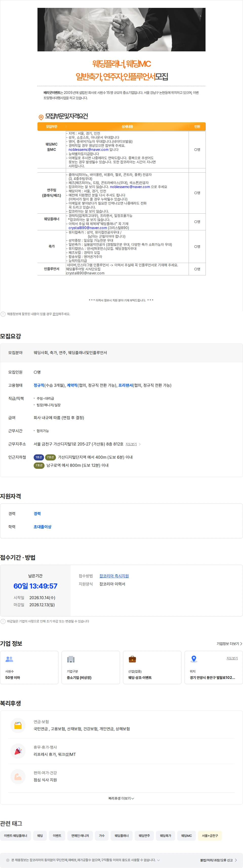The height and width of the screenshot is (868, 243).
Task: Click the chevron arrow after 근무지주소 지도보기
Action: (139, 444)
